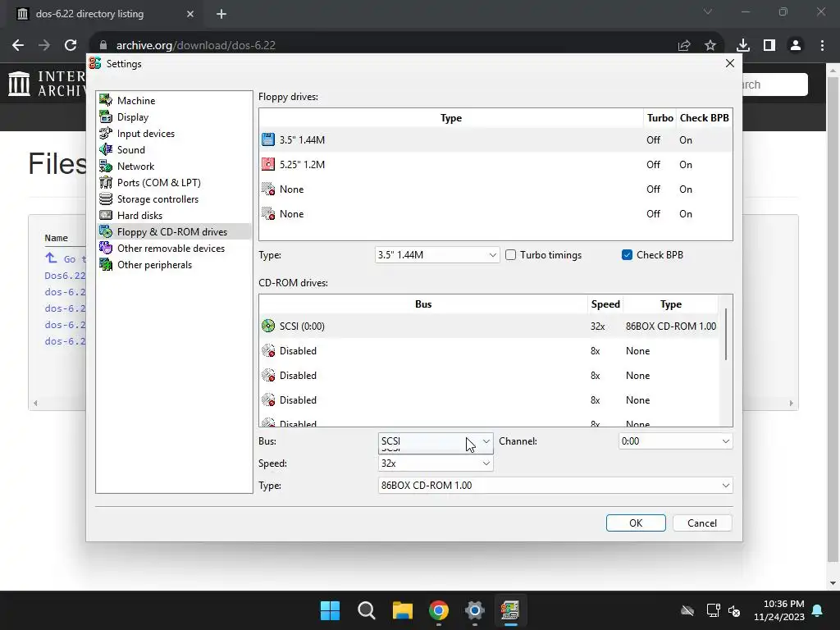
Task: Open taskbar clock 10:36 PM
Action: click(x=779, y=610)
